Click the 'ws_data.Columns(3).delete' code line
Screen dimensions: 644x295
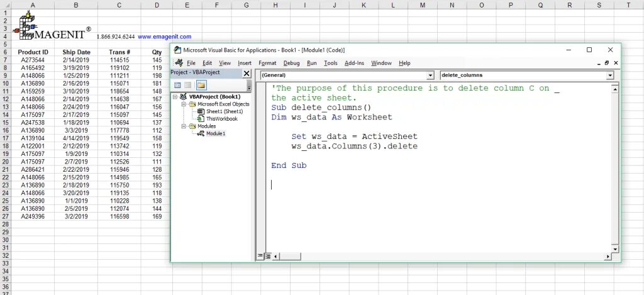355,147
